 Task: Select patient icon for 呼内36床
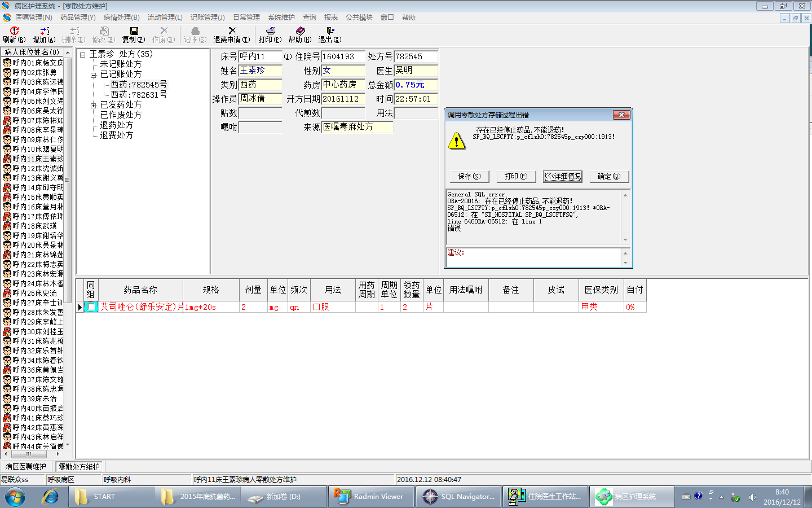coord(7,370)
